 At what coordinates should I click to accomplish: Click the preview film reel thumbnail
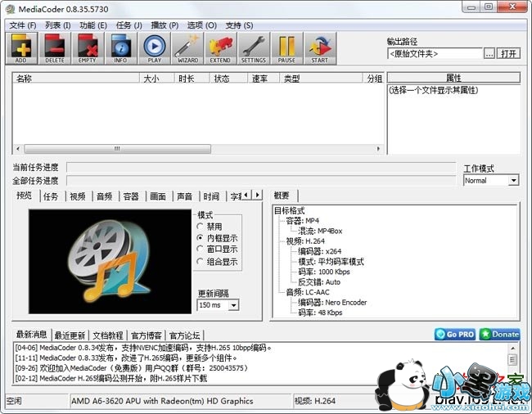click(x=110, y=262)
